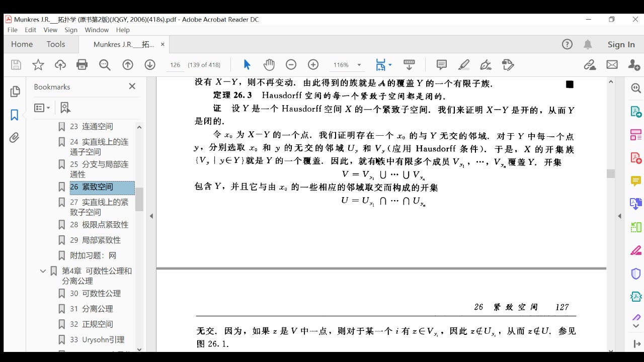
Task: Select the Selection arrow tool
Action: [247, 65]
